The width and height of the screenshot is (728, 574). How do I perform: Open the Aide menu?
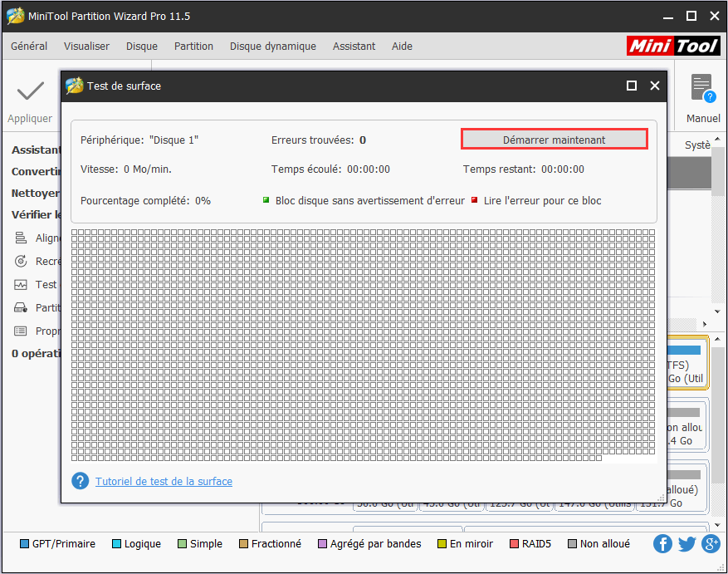tap(402, 46)
